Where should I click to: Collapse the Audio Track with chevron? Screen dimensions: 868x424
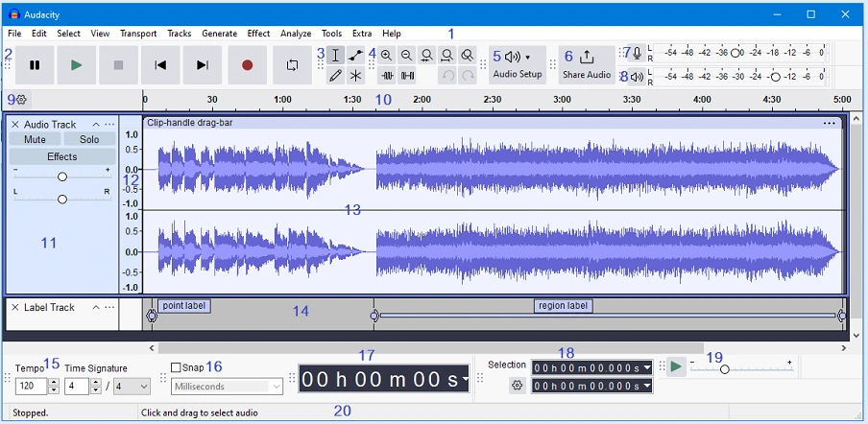pyautogui.click(x=96, y=125)
